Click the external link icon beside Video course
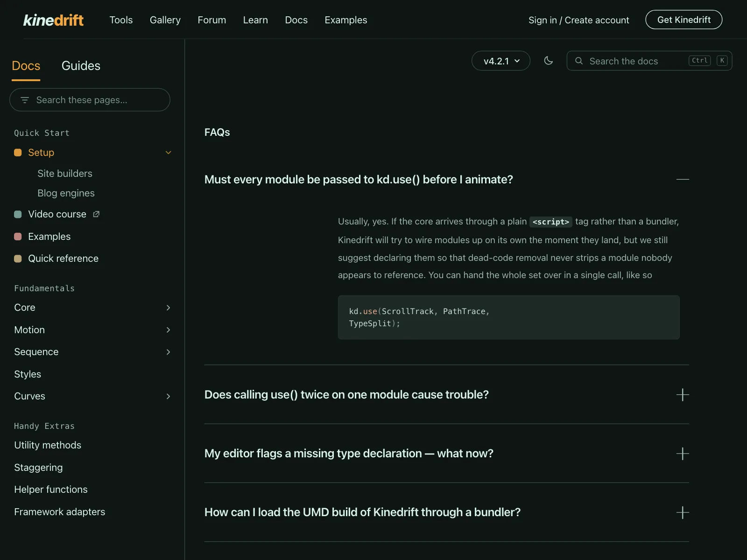The width and height of the screenshot is (747, 560). [x=96, y=214]
